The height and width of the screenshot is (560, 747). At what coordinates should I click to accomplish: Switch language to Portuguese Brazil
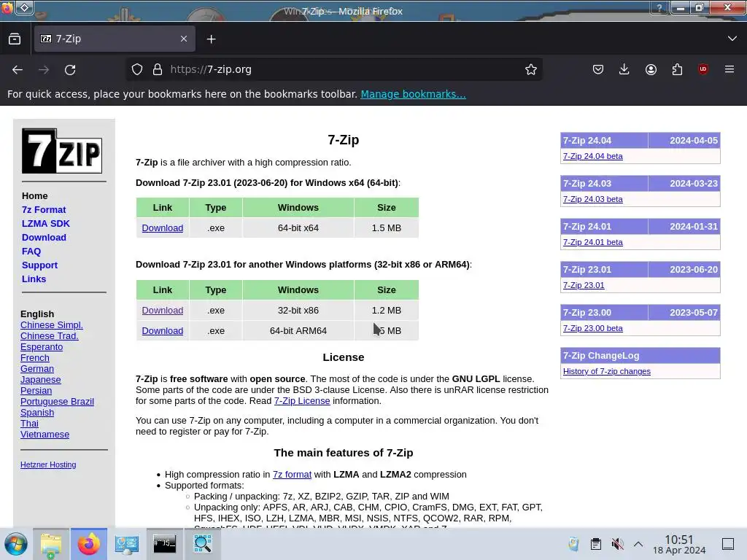(57, 402)
